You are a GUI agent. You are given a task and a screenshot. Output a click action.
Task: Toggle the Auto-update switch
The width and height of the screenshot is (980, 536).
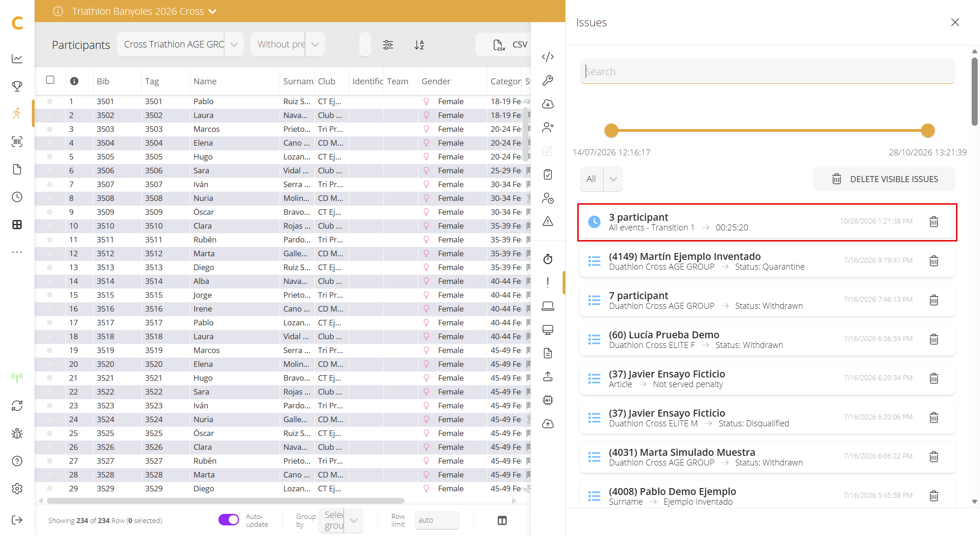(229, 520)
